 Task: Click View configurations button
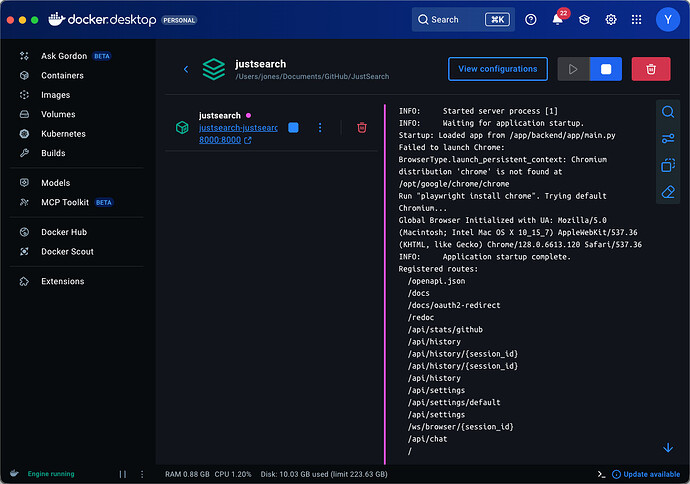point(498,69)
